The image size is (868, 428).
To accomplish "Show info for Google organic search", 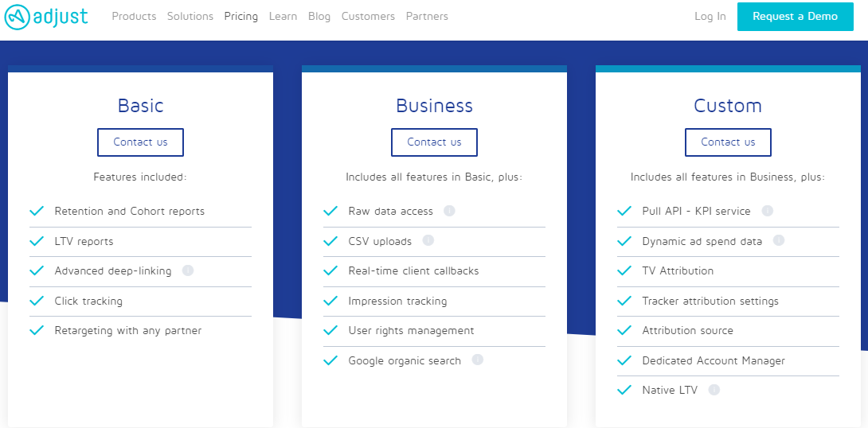I will click(x=477, y=360).
